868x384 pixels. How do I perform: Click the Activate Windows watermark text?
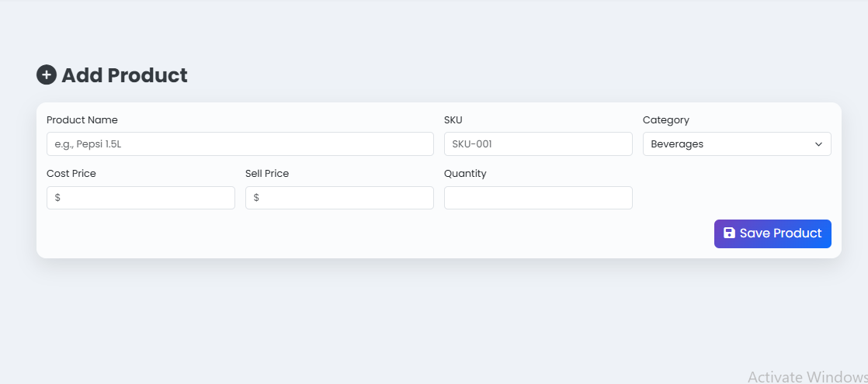click(x=807, y=377)
